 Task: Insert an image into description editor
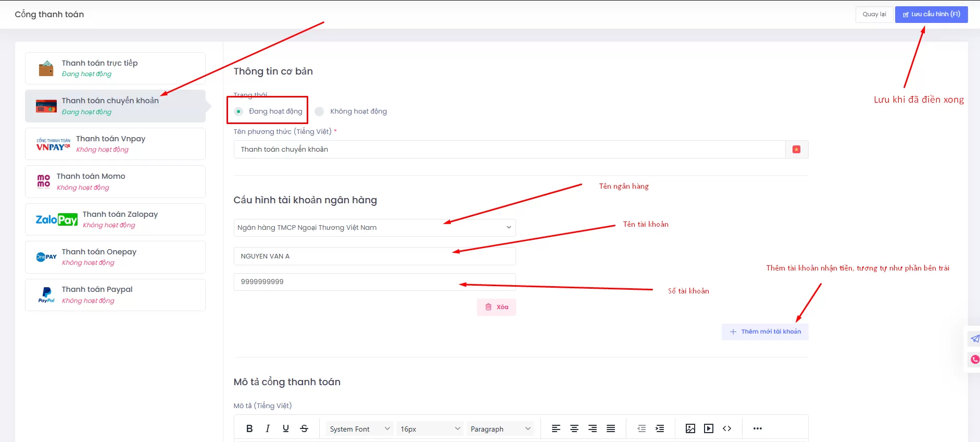click(690, 428)
